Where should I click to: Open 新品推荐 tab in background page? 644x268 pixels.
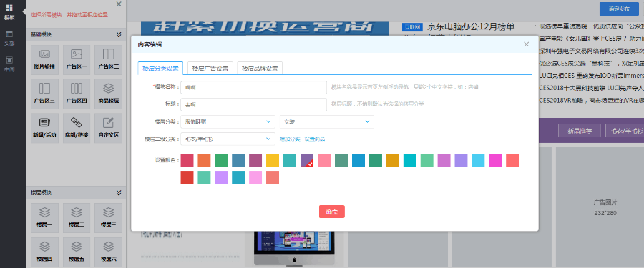(x=580, y=131)
